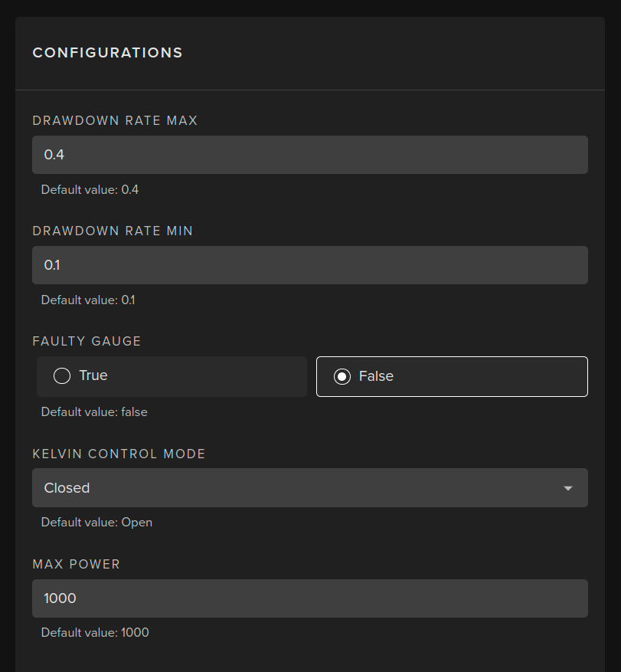Click the selected value Closed in dropdown
This screenshot has width=621, height=672.
tap(67, 488)
